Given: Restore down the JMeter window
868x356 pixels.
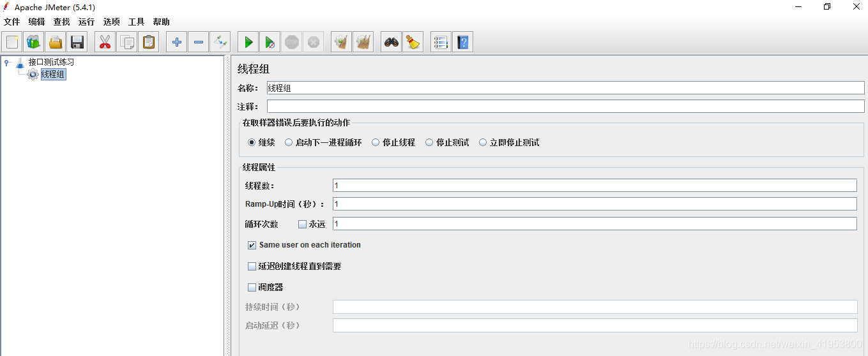Looking at the screenshot, I should (828, 6).
